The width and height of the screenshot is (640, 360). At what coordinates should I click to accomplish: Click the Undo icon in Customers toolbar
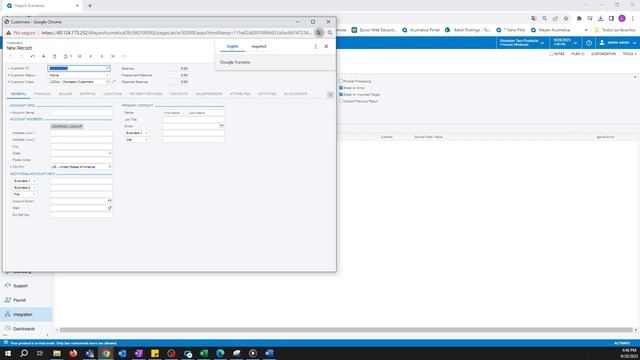pos(33,56)
